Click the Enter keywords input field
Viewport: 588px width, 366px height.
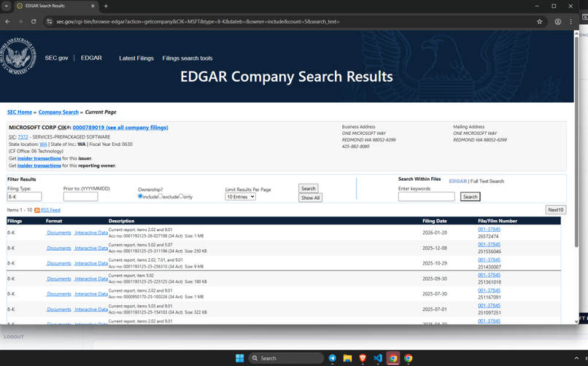coord(426,197)
